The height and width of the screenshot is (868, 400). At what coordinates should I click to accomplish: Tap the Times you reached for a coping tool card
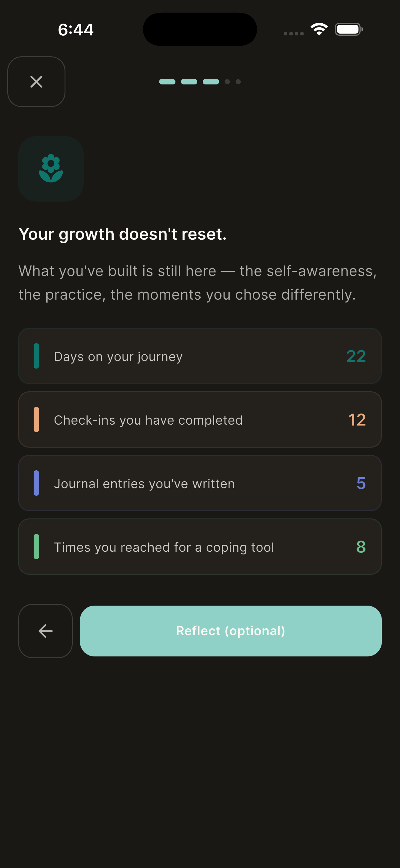click(200, 547)
